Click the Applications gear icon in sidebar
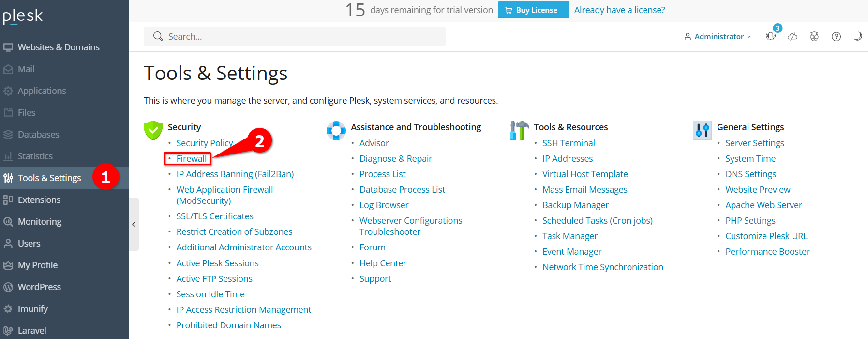Screen dimensions: 868x339 pos(8,91)
